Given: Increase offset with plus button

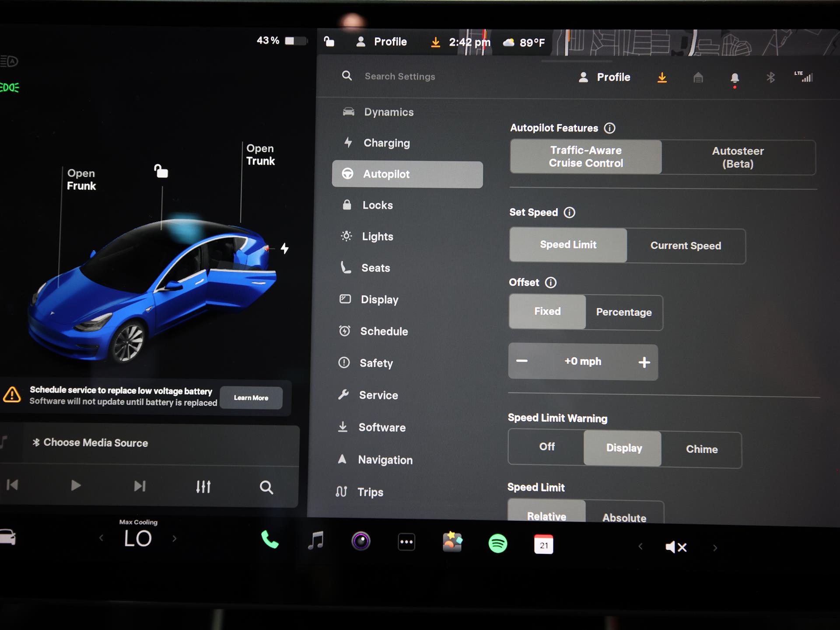Looking at the screenshot, I should coord(644,362).
